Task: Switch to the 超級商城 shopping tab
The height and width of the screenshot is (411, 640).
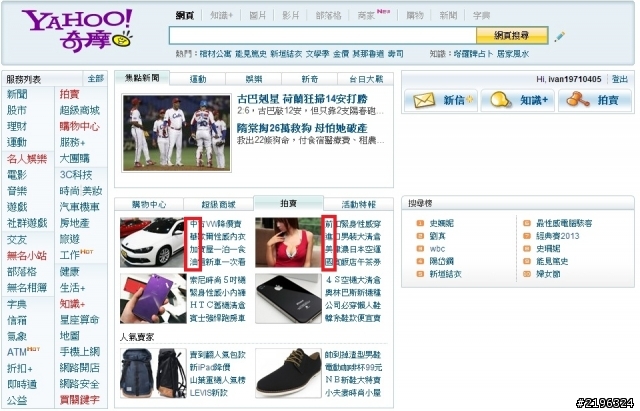Action: (x=219, y=204)
